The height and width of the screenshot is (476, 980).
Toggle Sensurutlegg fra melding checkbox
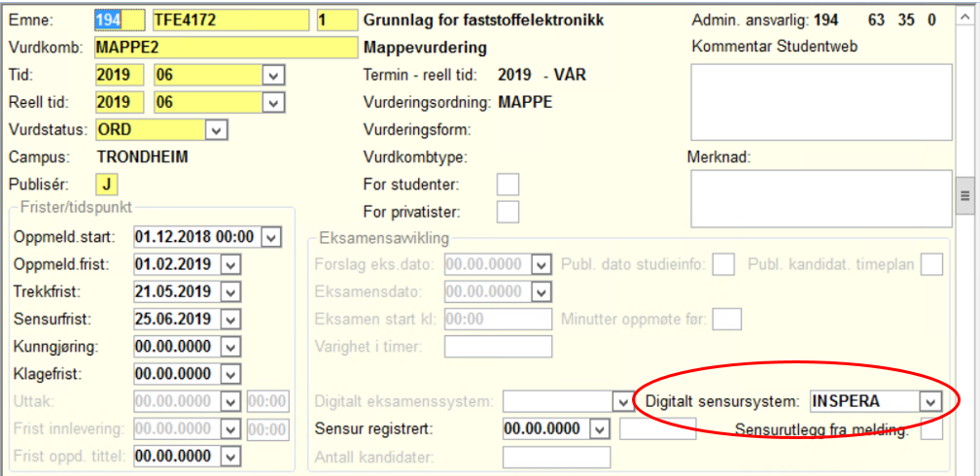click(x=931, y=429)
